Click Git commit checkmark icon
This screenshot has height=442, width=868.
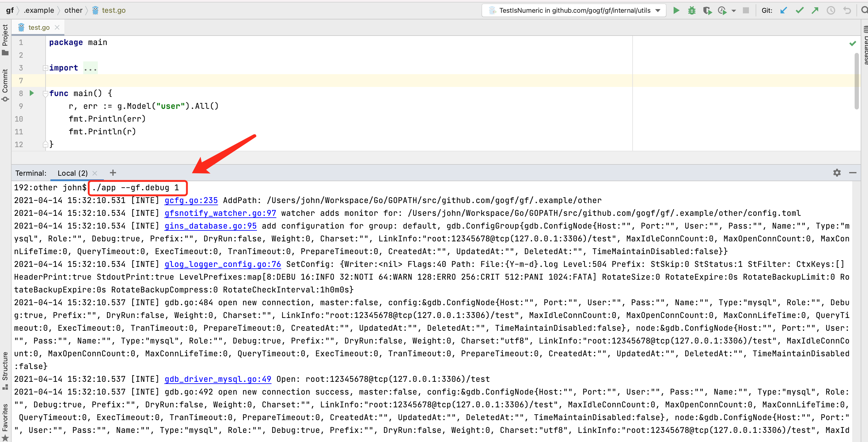799,10
